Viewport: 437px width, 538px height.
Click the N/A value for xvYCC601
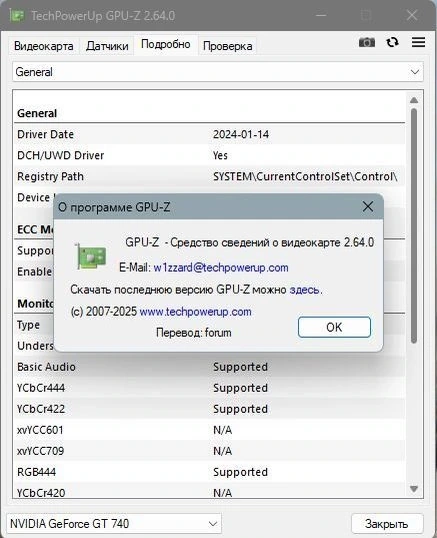(x=223, y=430)
